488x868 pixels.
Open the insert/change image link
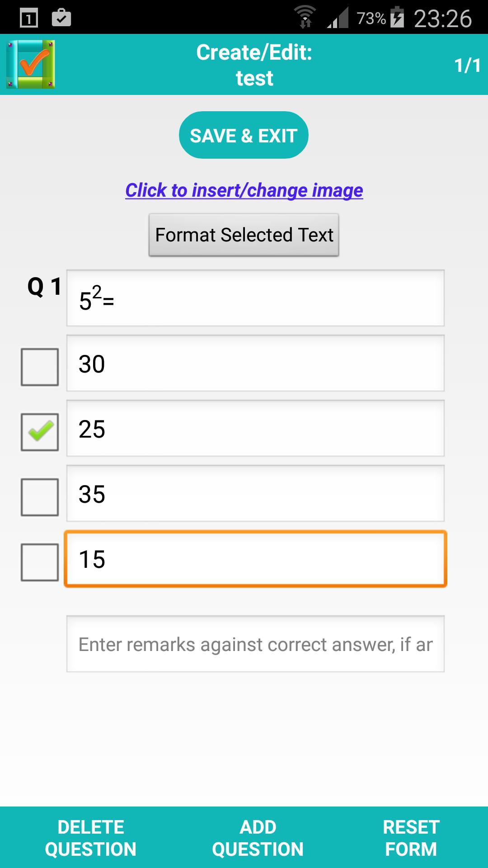tap(244, 191)
